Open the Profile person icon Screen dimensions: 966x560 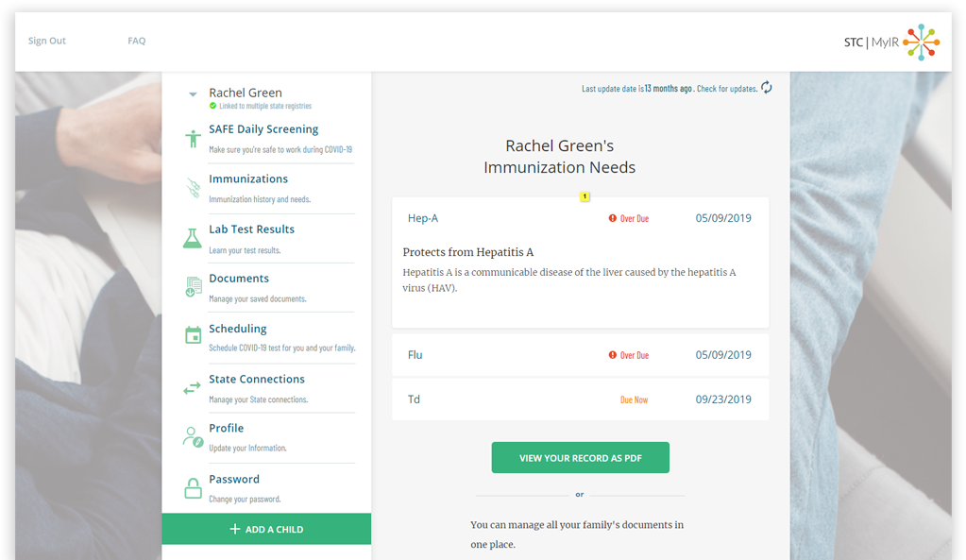click(193, 437)
